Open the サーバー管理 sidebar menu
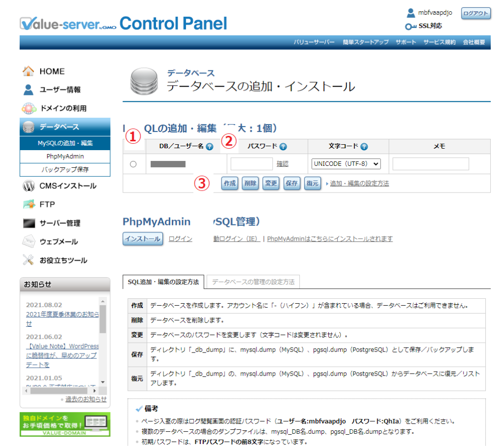Image resolution: width=504 pixels, height=446 pixels. click(60, 223)
